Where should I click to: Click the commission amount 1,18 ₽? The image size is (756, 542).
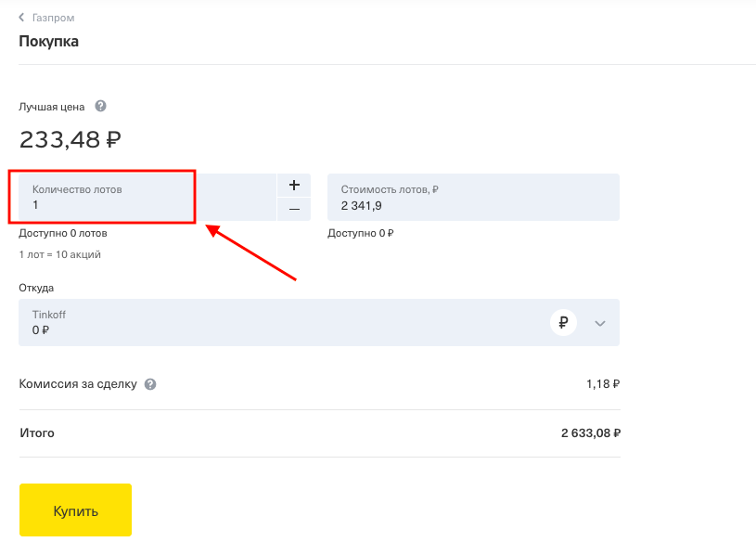point(603,383)
